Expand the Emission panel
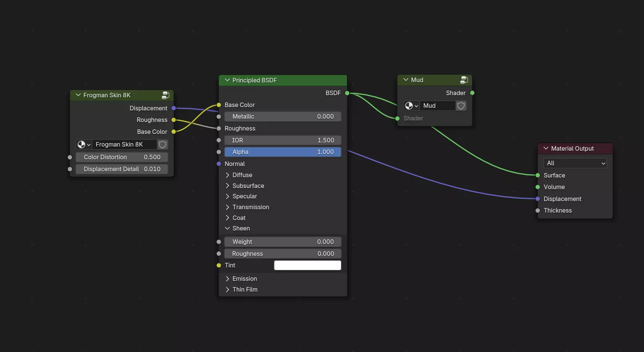Viewport: 644px width, 352px height. pos(227,279)
